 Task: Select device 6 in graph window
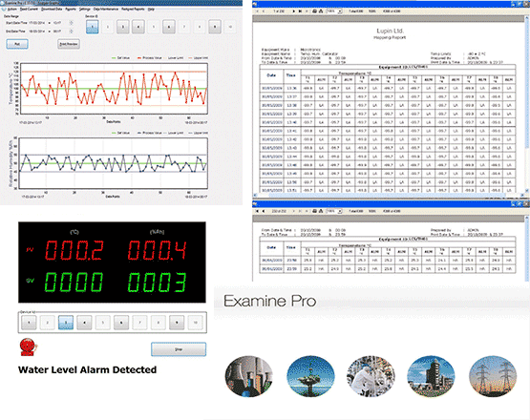pos(169,27)
